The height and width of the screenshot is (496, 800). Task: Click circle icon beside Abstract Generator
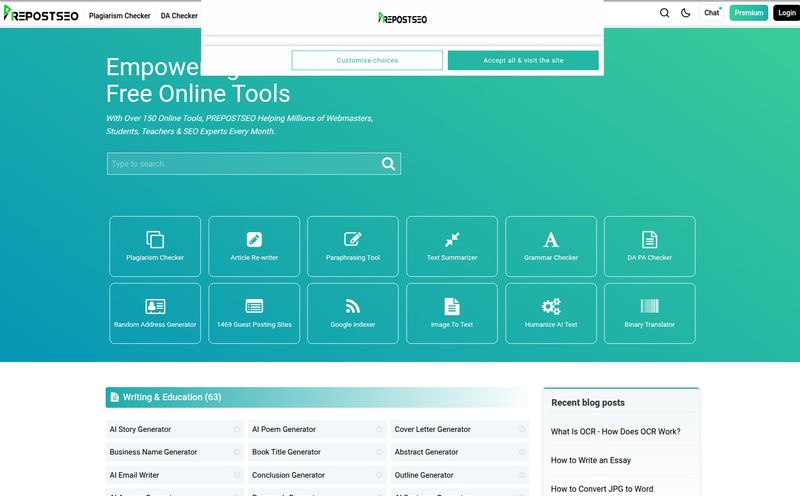(521, 452)
